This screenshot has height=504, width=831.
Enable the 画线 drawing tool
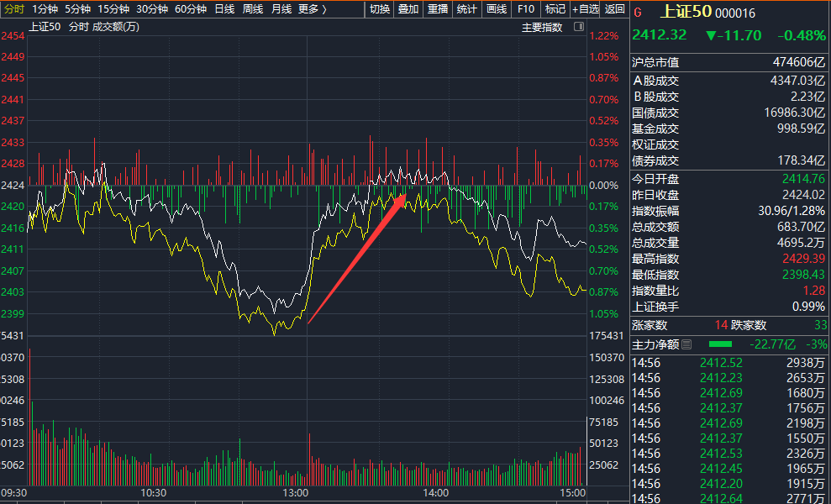[x=497, y=9]
